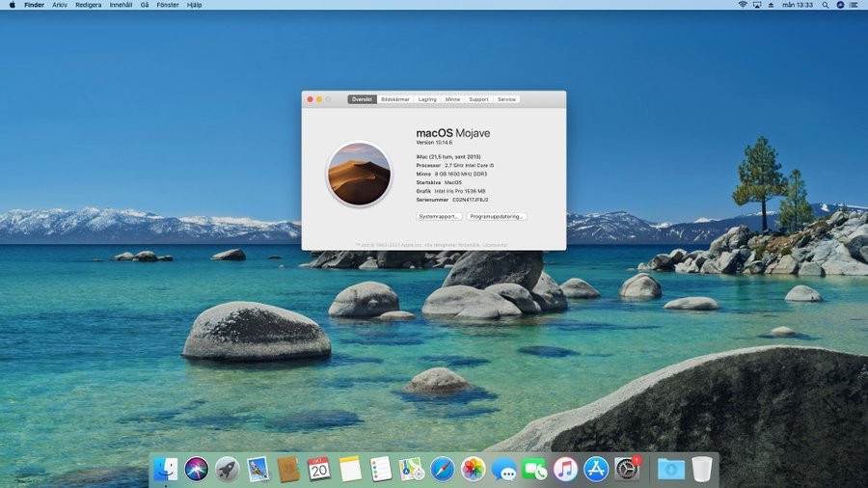Open Launchpad rocket icon
Image resolution: width=868 pixels, height=488 pixels.
point(228,470)
